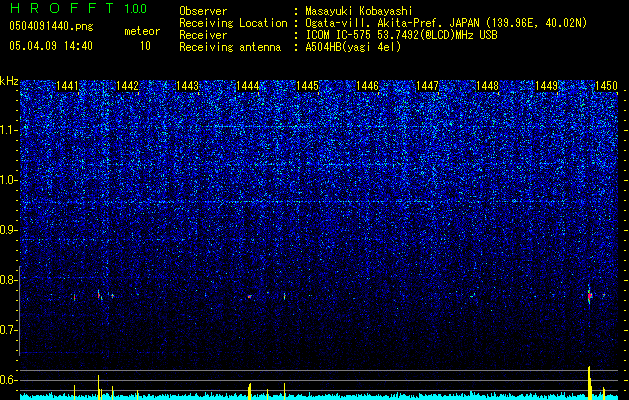This screenshot has width=629, height=400.
Task: Click the 1441 time marker
Action: (x=67, y=86)
